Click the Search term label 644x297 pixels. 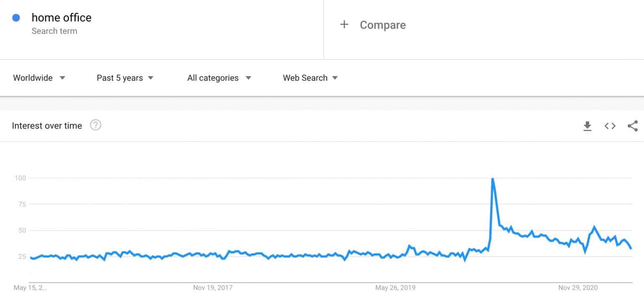click(x=55, y=31)
